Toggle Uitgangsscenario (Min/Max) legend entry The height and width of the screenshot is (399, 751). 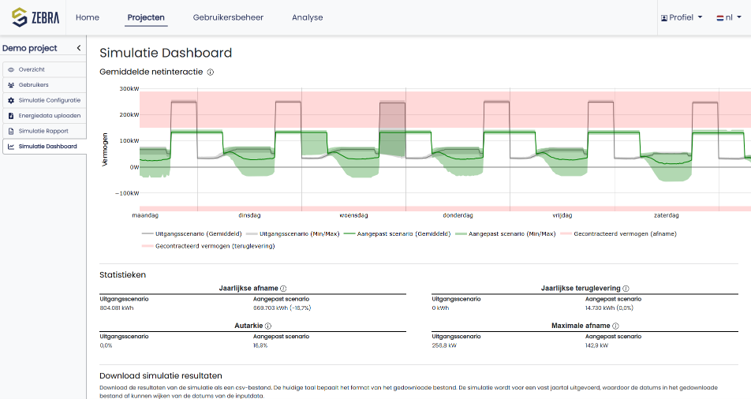[x=293, y=234]
